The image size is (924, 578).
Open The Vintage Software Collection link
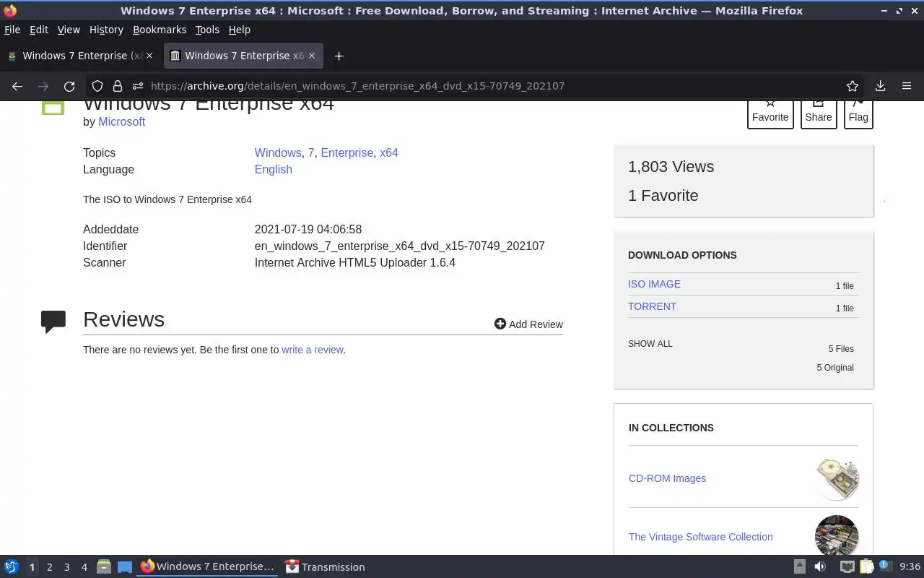click(700, 537)
